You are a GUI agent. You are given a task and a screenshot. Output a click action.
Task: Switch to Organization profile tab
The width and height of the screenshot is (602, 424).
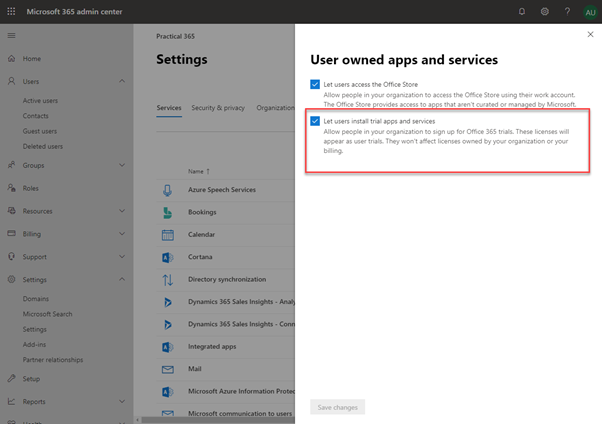[275, 108]
